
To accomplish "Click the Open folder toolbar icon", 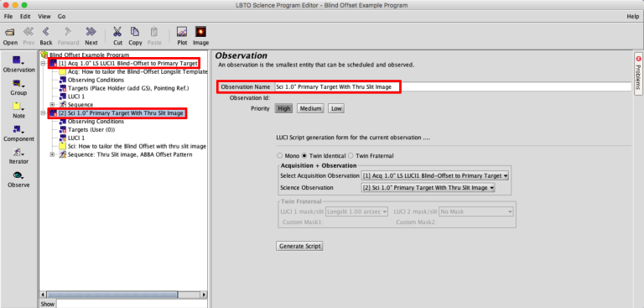I will (x=10, y=32).
